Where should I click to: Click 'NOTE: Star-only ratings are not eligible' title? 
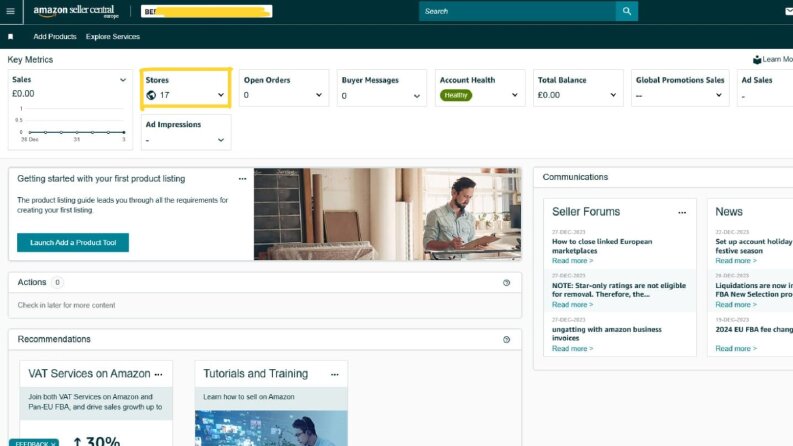tap(619, 290)
